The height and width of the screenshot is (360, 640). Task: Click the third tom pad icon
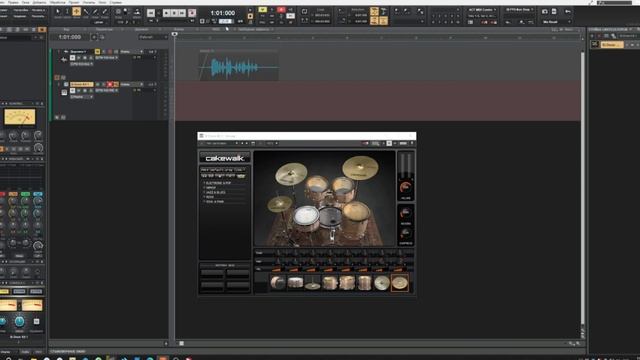tap(364, 283)
